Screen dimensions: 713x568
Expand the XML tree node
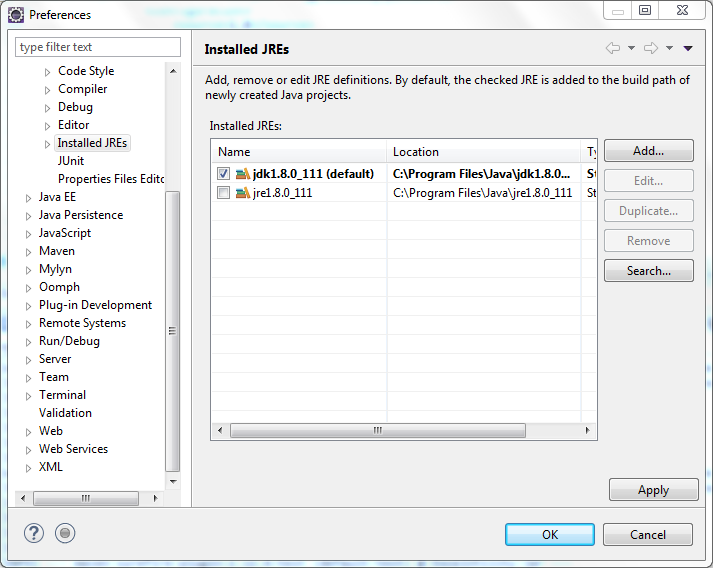point(28,468)
